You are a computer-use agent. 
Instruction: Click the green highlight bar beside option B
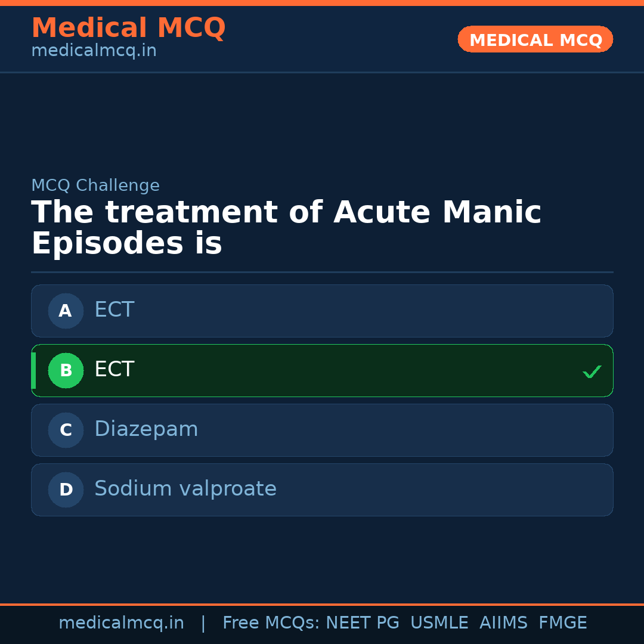[33, 370]
